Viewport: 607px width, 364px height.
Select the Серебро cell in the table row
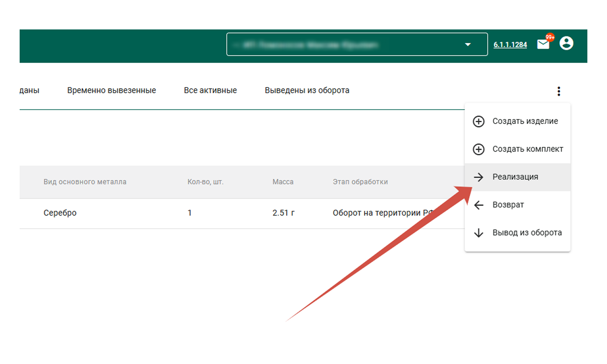click(60, 213)
